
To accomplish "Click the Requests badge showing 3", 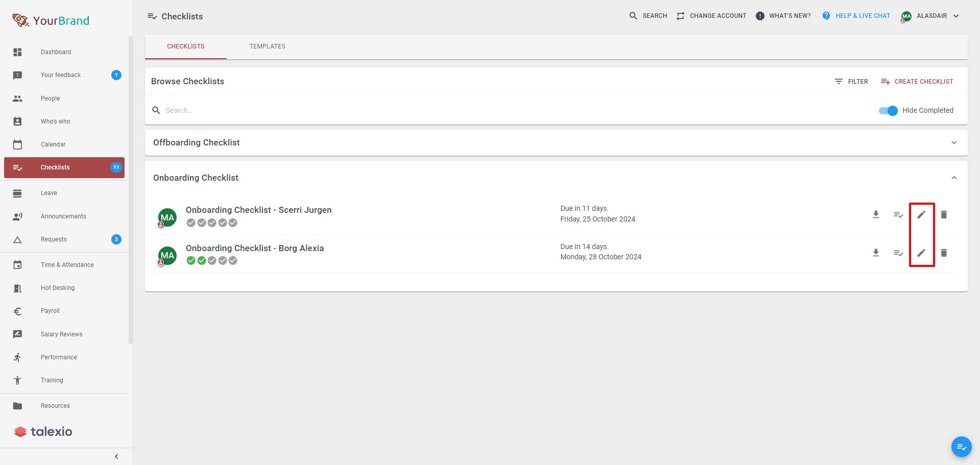I will [x=116, y=239].
